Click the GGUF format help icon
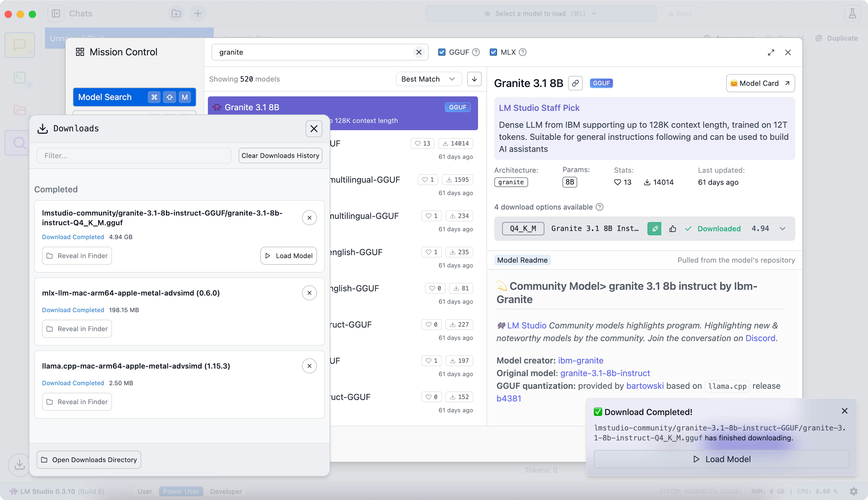868x500 pixels. coord(476,52)
